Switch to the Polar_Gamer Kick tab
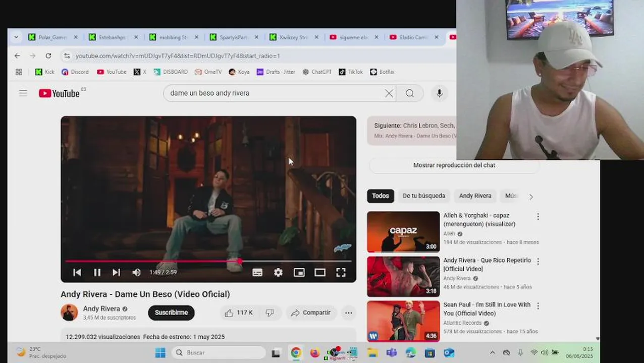 pos(53,37)
